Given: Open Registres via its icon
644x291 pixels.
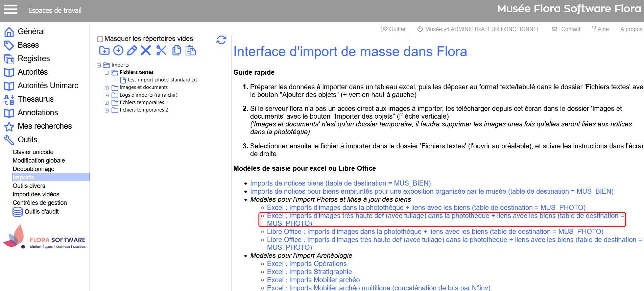Looking at the screenshot, I should coord(9,59).
